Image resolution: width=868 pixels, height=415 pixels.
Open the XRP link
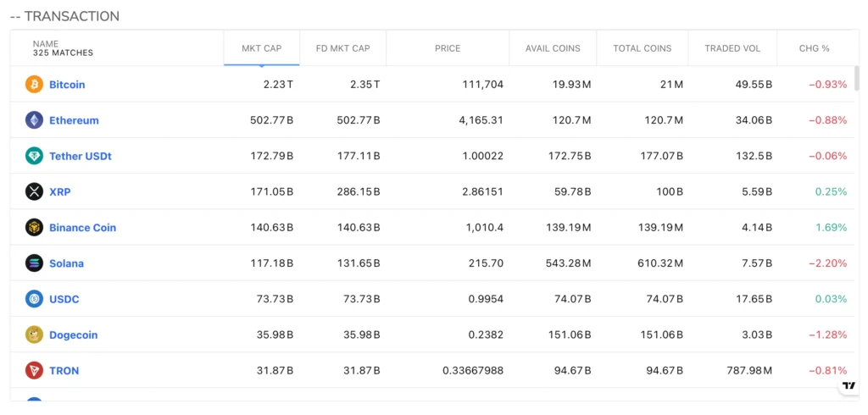(60, 192)
